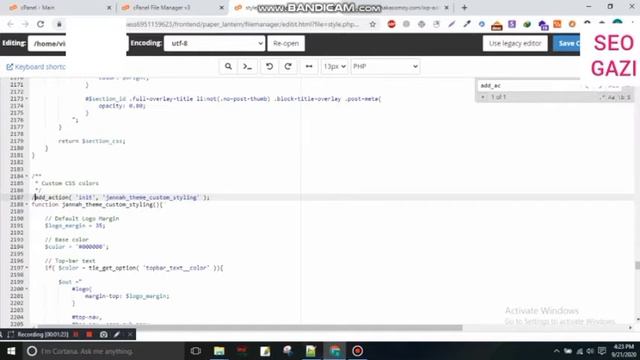Open the go-to-line terminal icon
Image resolution: width=640 pixels, height=360 pixels.
[x=247, y=67]
